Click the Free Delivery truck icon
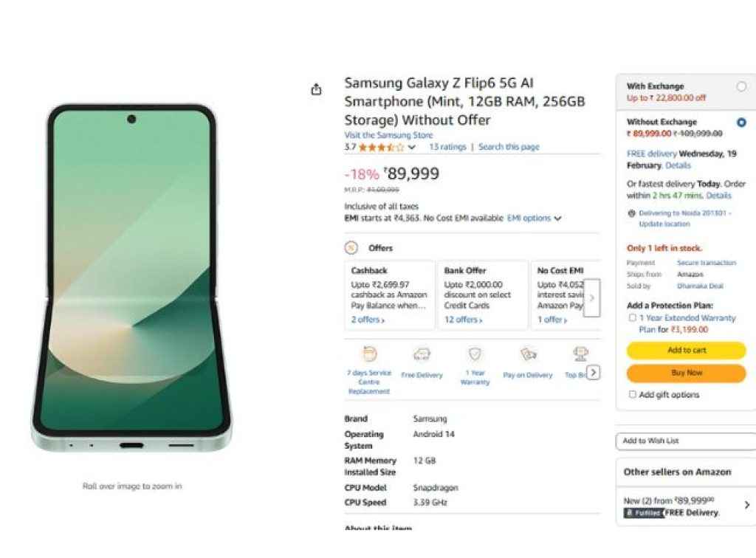Image resolution: width=756 pixels, height=558 pixels. [422, 355]
